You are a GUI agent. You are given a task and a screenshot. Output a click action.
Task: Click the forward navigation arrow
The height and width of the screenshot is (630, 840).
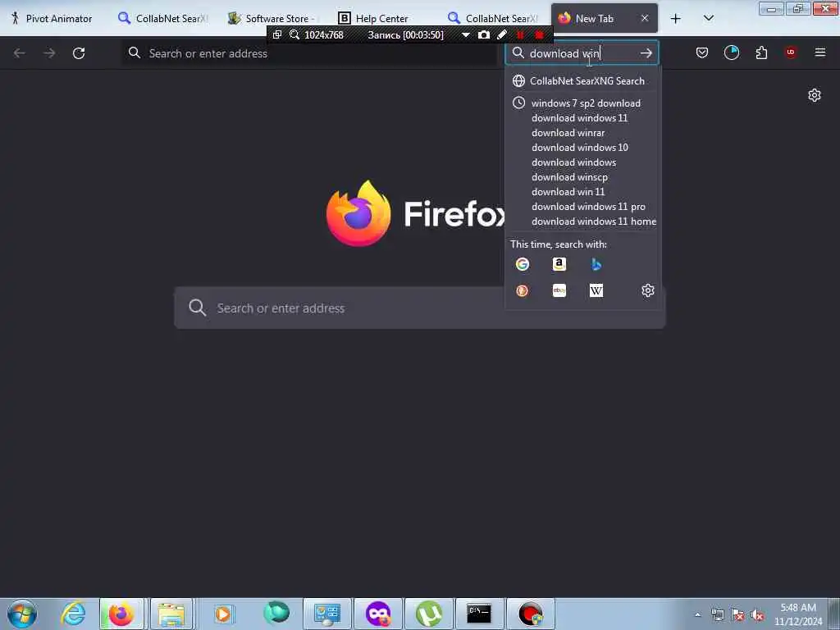pyautogui.click(x=49, y=53)
